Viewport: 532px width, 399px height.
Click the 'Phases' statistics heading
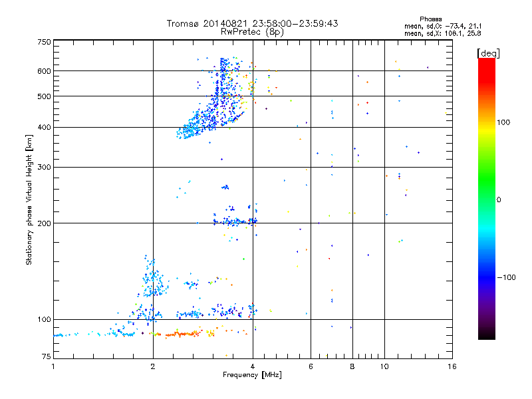[x=430, y=19]
